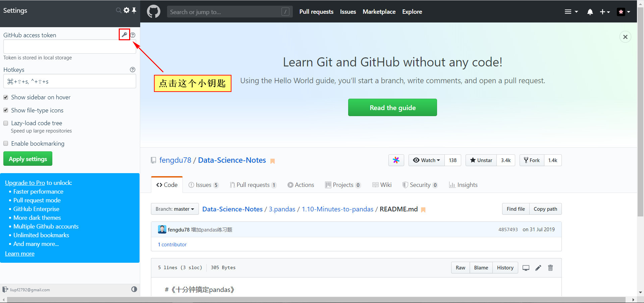Click the GitHub access token input field
The width and height of the screenshot is (644, 303).
tap(69, 47)
